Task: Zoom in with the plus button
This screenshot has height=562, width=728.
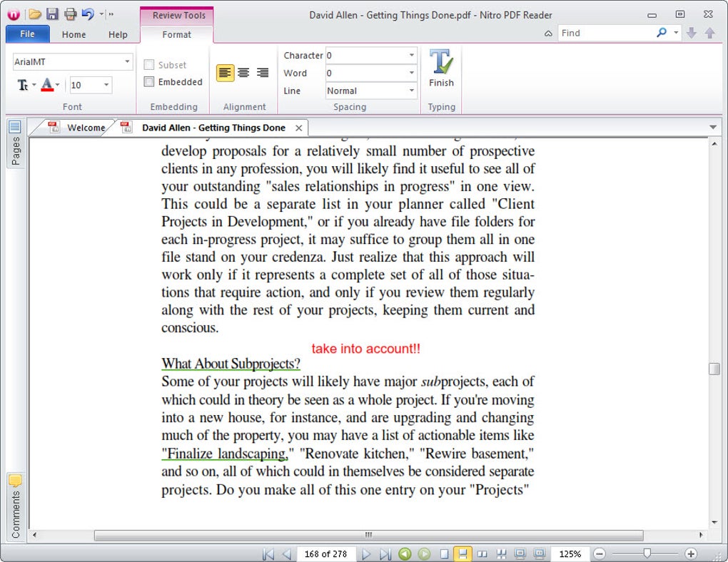Action: (691, 554)
